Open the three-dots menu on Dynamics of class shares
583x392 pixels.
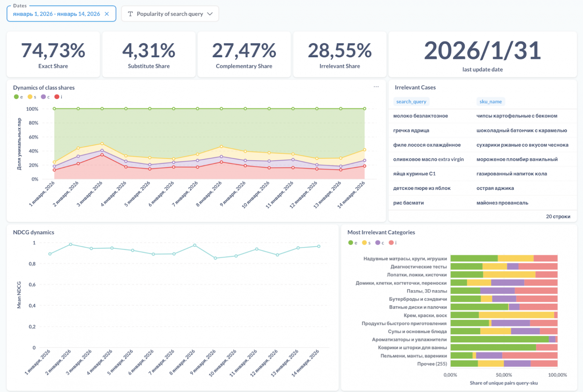376,87
